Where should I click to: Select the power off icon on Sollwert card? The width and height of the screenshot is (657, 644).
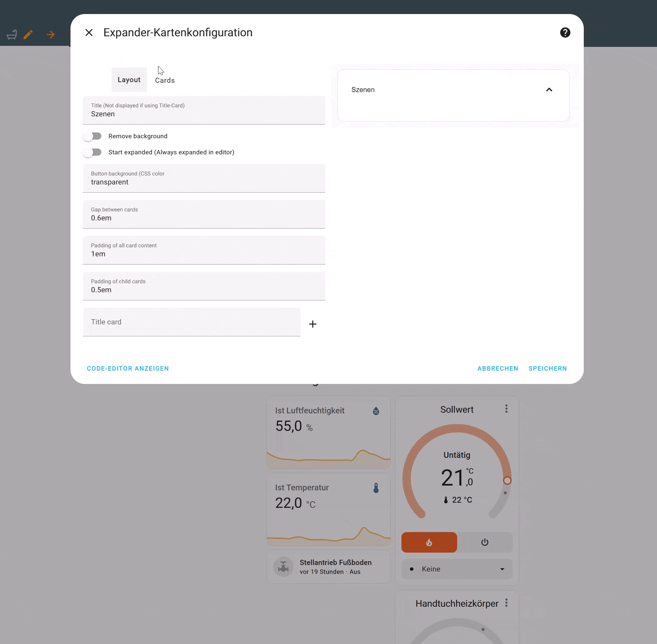coord(485,542)
